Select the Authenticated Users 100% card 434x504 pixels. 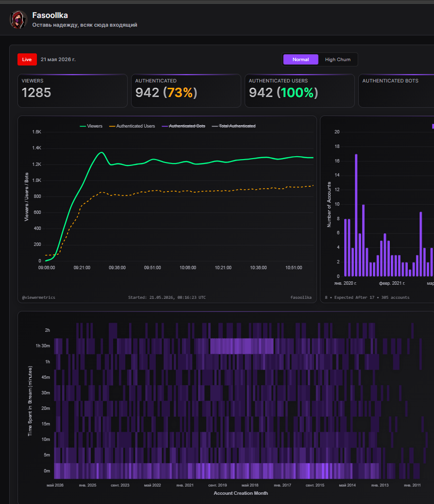click(x=300, y=91)
